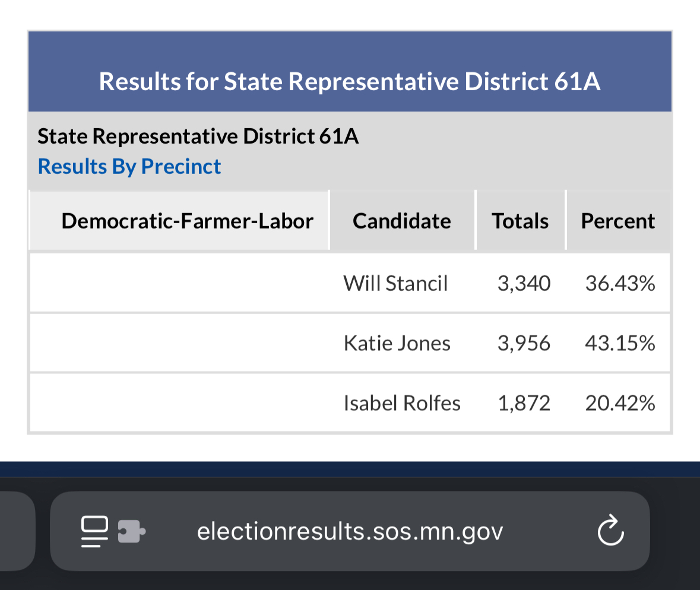This screenshot has width=700, height=590.
Task: Open the Results By Precinct link
Action: [129, 166]
